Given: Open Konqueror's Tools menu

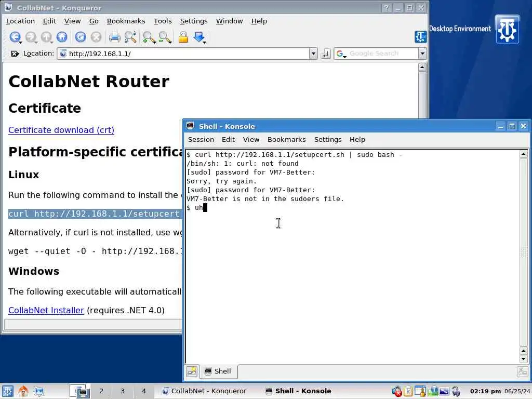Looking at the screenshot, I should pos(163,21).
